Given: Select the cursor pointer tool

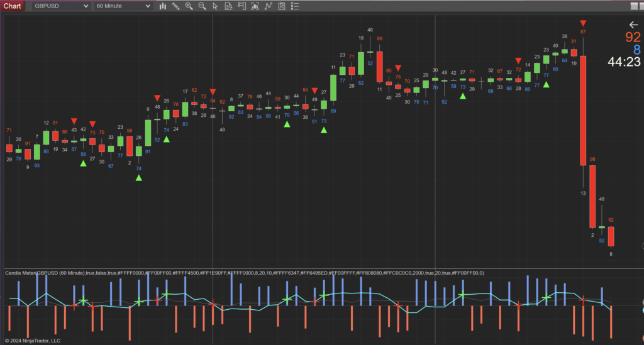Looking at the screenshot, I should click(215, 6).
